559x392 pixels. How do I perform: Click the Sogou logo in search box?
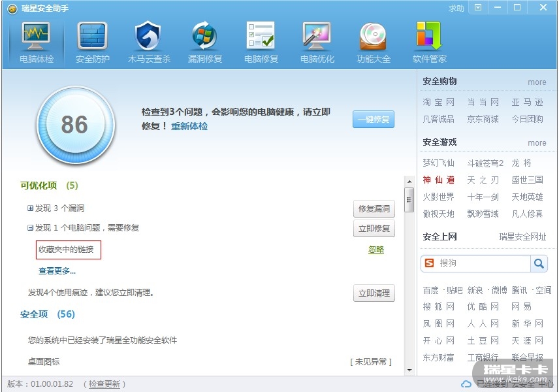tap(430, 263)
